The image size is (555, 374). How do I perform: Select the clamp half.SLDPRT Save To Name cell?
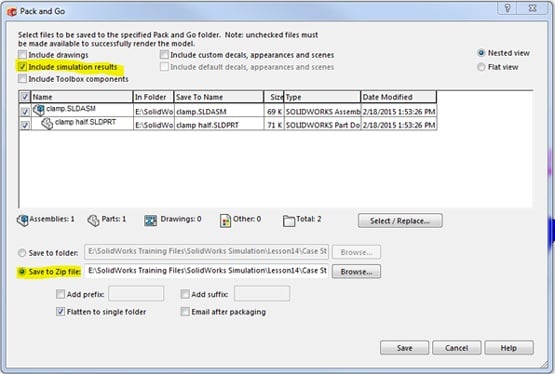pos(219,125)
